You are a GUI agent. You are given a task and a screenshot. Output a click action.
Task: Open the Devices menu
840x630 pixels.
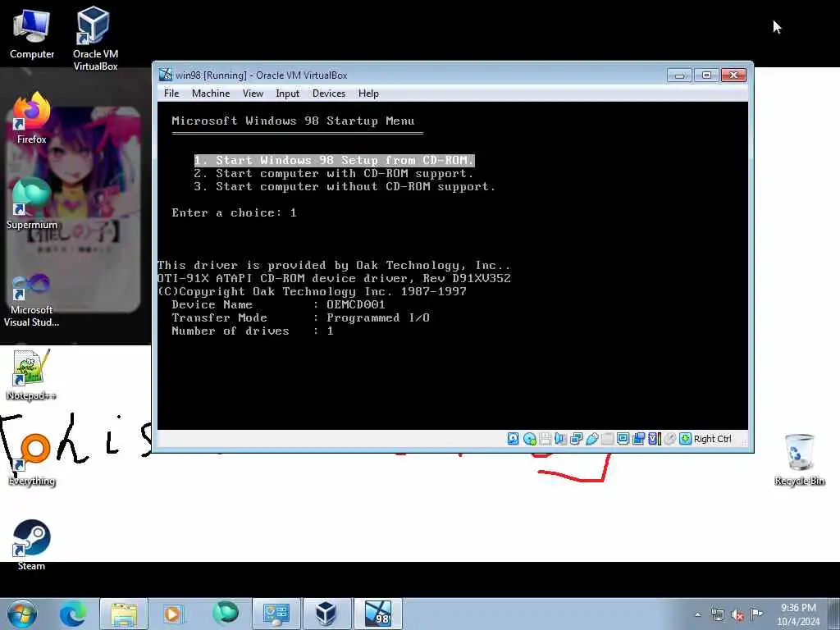329,94
